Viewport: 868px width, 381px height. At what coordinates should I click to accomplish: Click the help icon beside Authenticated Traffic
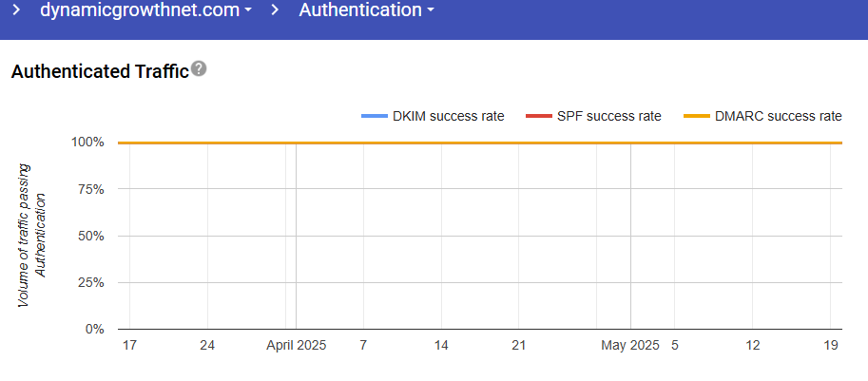point(199,69)
